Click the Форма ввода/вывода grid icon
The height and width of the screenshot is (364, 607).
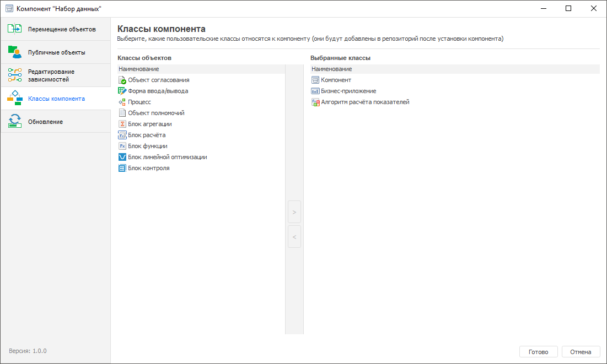(x=122, y=91)
